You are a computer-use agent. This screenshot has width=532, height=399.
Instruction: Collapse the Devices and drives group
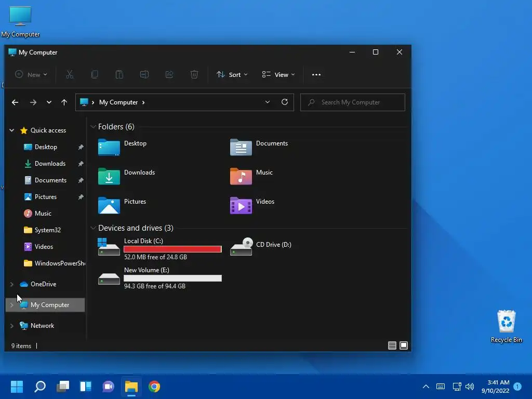tap(93, 228)
